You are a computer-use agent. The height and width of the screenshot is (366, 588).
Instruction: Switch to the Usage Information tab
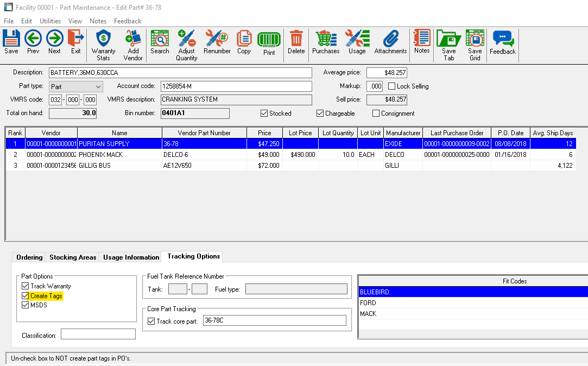[x=131, y=257]
